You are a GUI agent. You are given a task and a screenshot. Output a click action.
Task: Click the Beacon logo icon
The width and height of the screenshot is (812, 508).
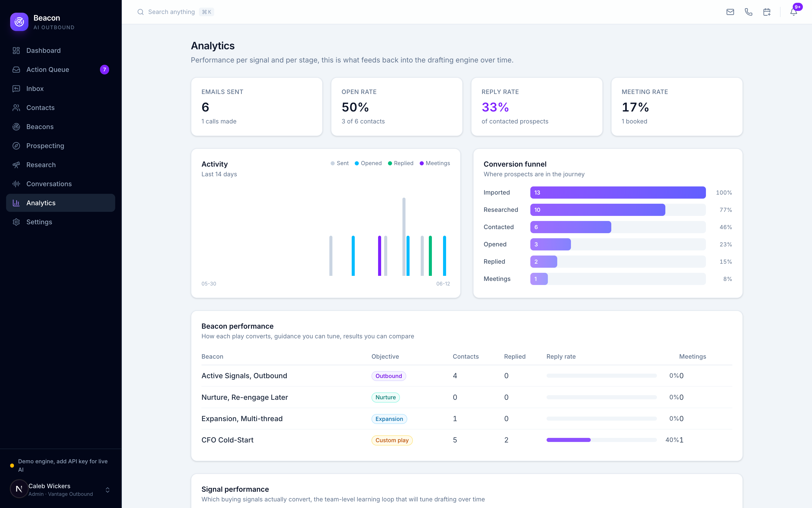(x=19, y=22)
